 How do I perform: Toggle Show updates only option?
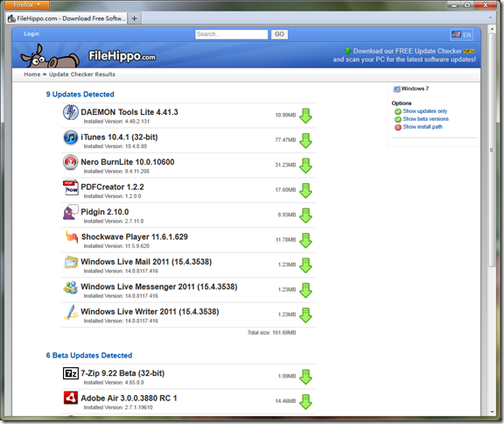(x=424, y=111)
